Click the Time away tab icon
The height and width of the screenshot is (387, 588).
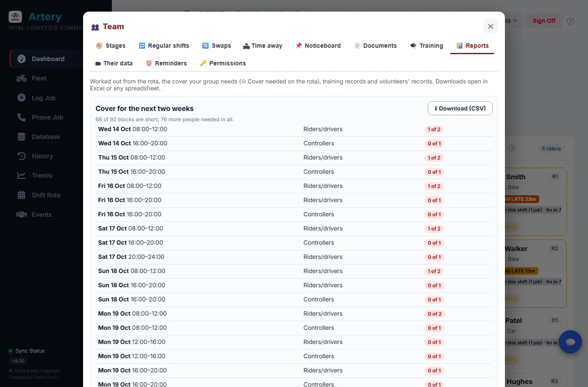(x=246, y=46)
